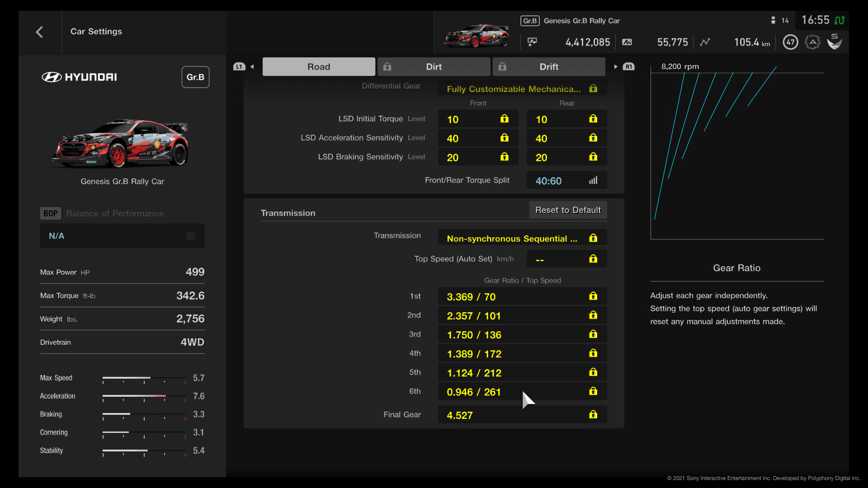Select 3rd gear ratio 1.750 / 136
This screenshot has height=488, width=868.
coord(522,334)
